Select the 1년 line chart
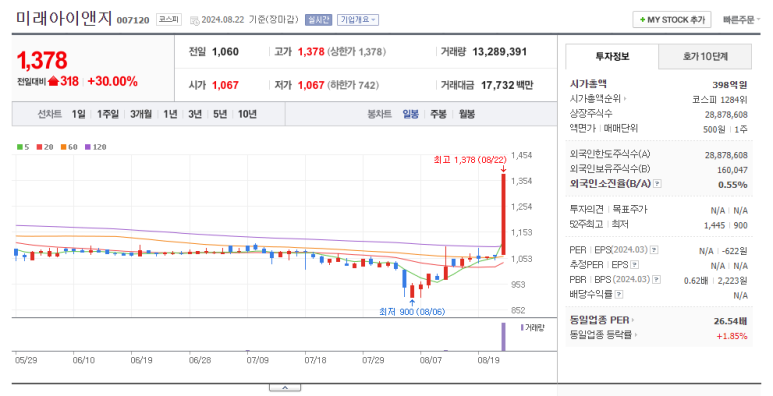 coord(170,114)
